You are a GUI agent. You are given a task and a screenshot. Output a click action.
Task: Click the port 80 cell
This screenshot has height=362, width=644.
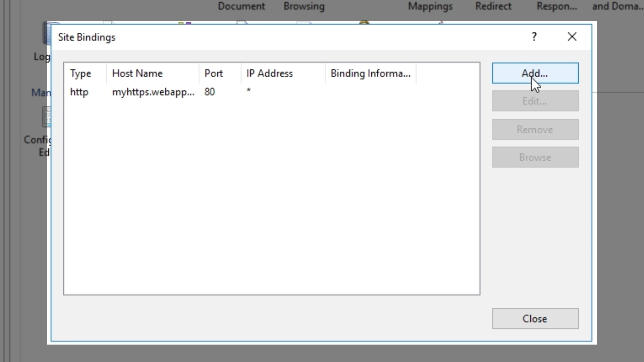pyautogui.click(x=210, y=92)
